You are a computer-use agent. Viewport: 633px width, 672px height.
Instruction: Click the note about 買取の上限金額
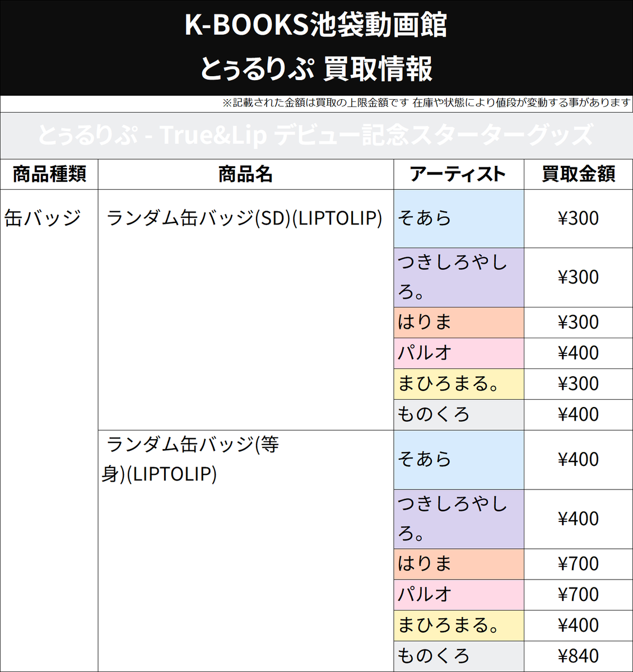tap(426, 103)
